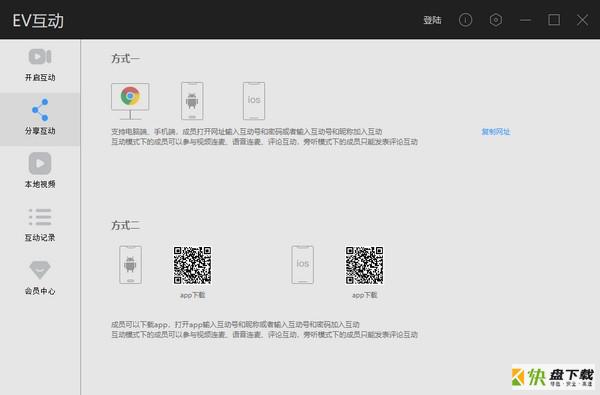Click the 登陆 login link
600x395 pixels.
click(x=432, y=20)
